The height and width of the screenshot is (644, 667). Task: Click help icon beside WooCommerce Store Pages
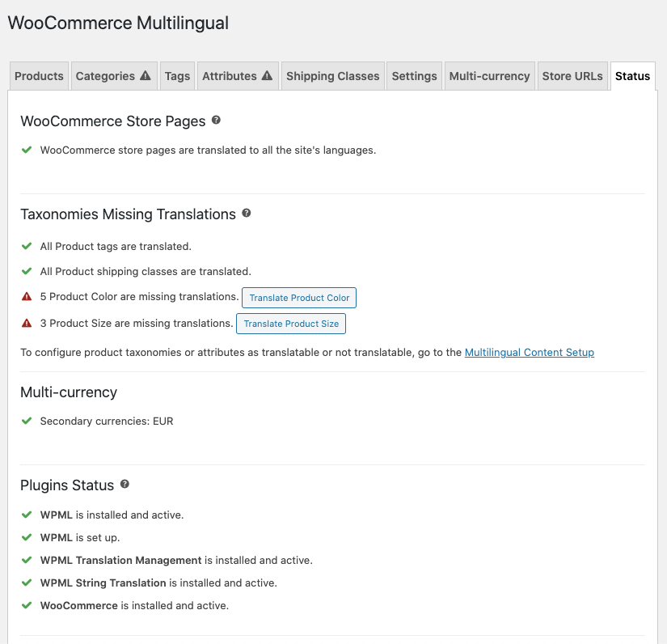(x=216, y=121)
